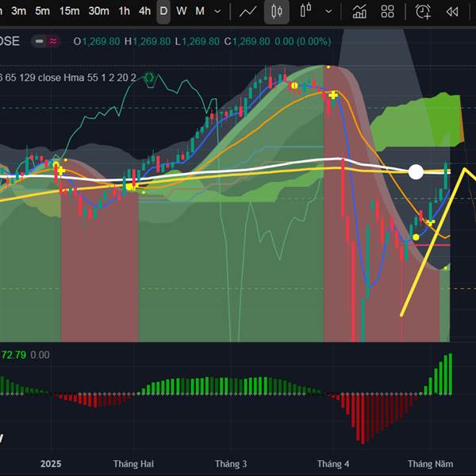Open the indicator templates grid
476x476 pixels.
[x=387, y=12]
